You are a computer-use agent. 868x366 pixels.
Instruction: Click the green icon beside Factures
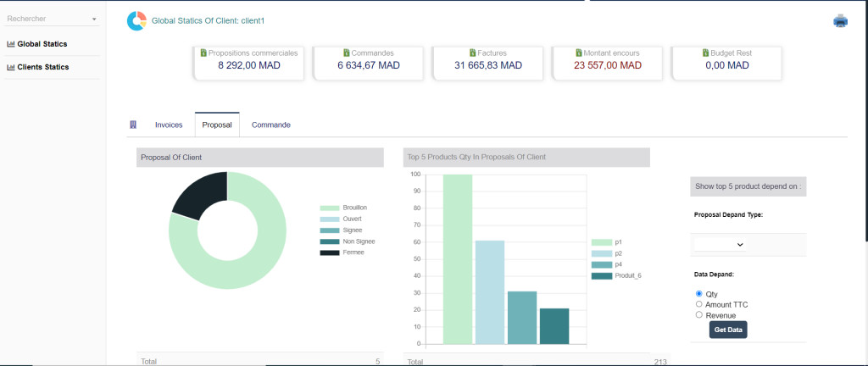(470, 53)
